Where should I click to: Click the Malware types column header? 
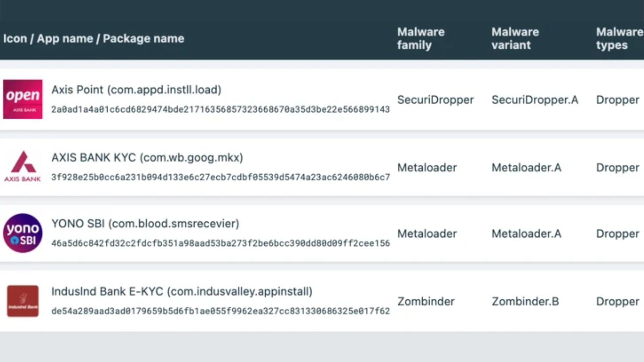[x=619, y=39]
